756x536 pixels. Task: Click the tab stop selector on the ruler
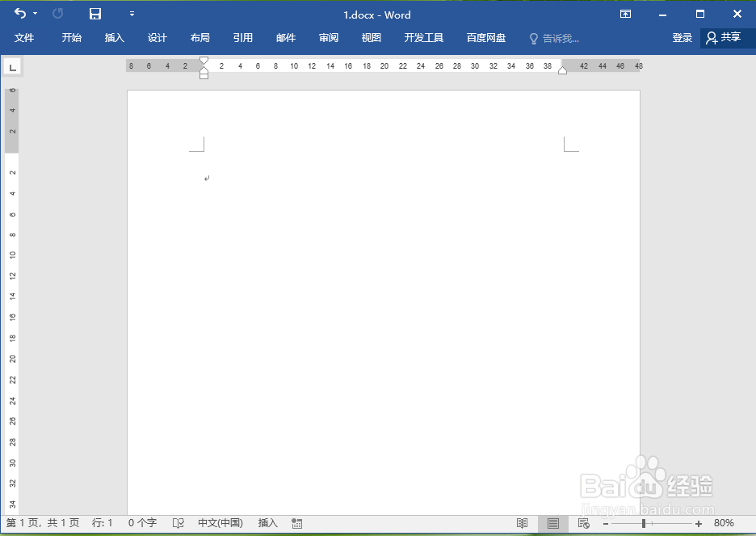click(12, 67)
